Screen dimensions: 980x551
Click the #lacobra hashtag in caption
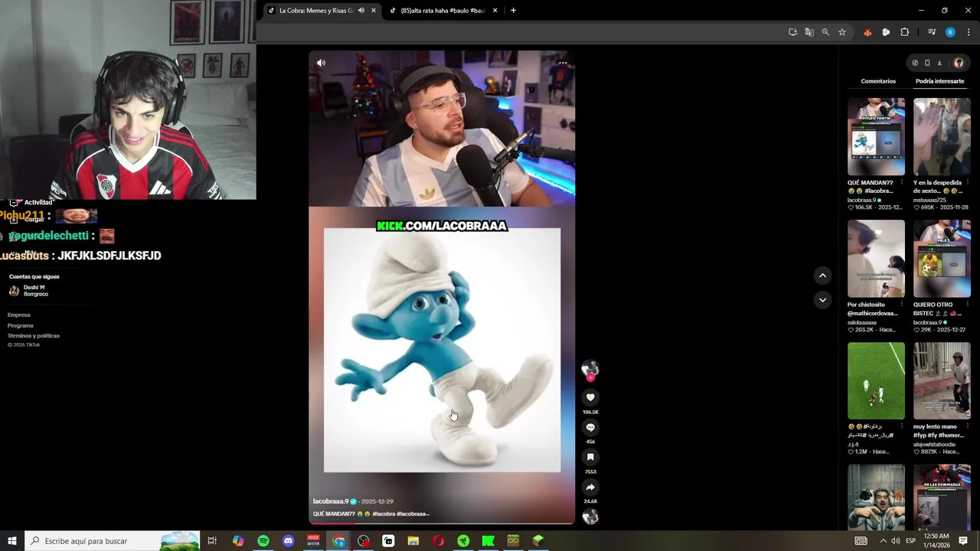coord(384,514)
